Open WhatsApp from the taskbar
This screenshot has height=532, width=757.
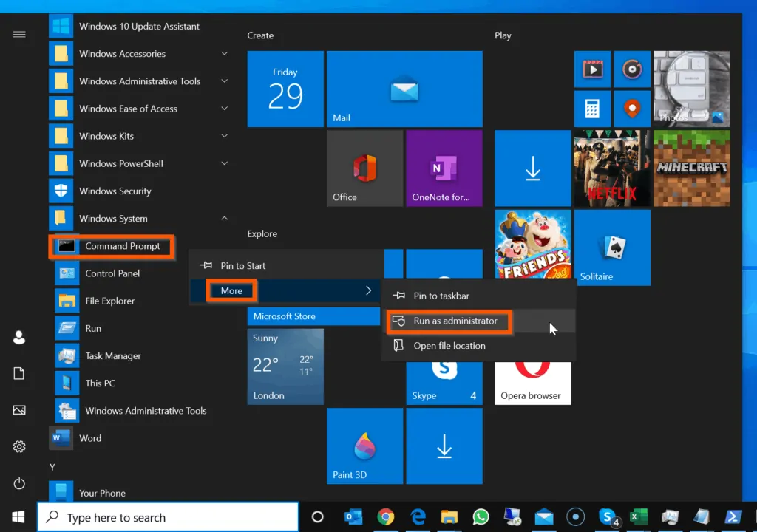[x=481, y=517]
